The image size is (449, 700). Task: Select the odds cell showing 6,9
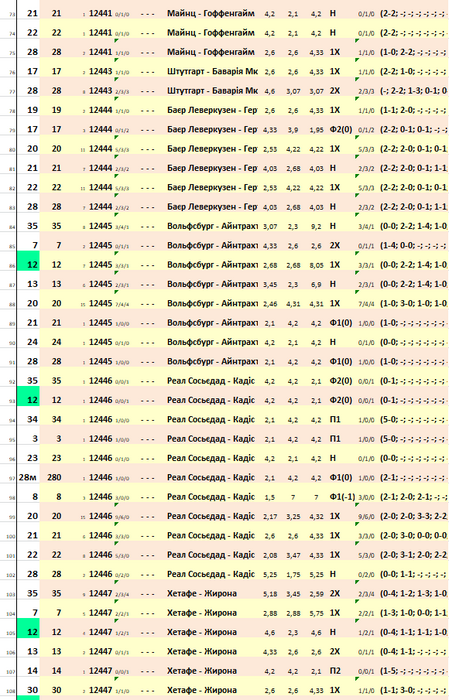316,284
